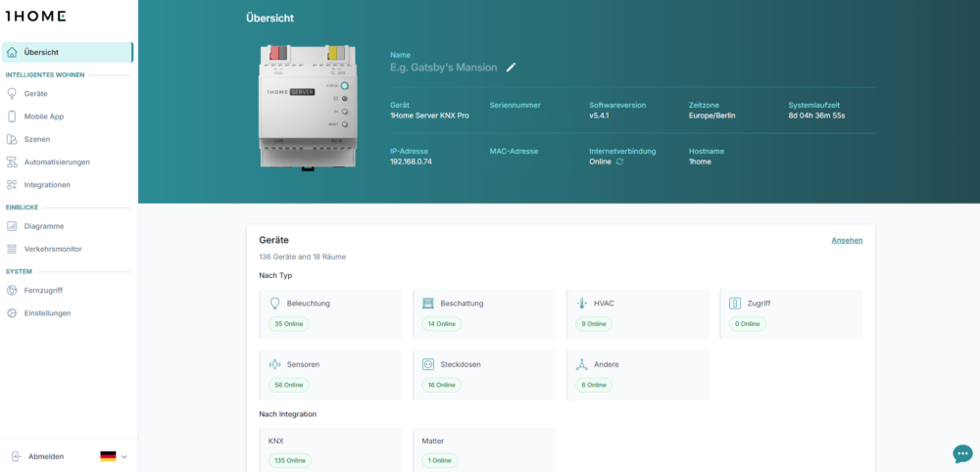Click the Abmelden logout icon
Image resolution: width=980 pixels, height=472 pixels.
17,456
